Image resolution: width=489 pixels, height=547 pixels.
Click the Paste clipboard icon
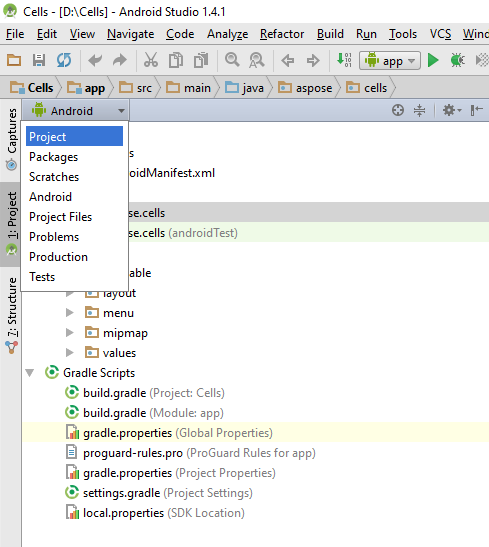(x=201, y=60)
